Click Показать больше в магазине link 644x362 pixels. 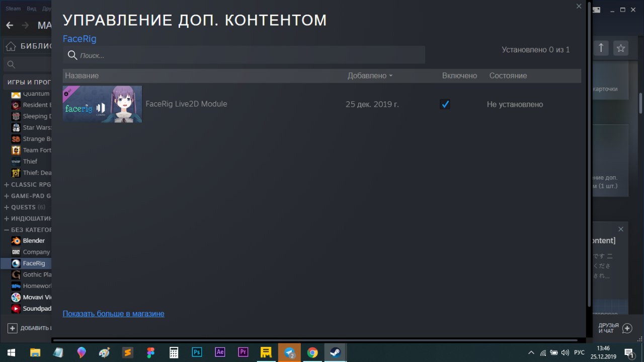click(113, 313)
